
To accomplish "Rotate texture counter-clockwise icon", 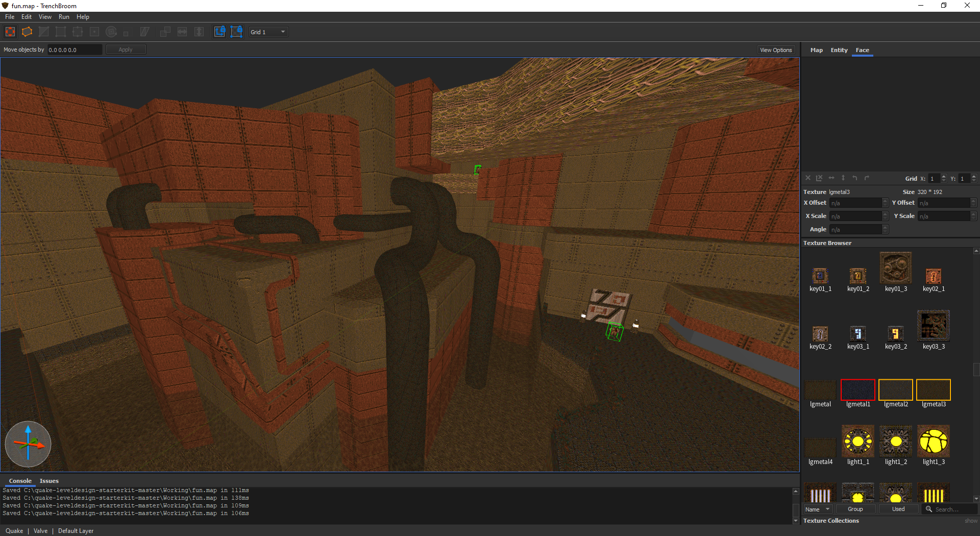I will coord(855,178).
